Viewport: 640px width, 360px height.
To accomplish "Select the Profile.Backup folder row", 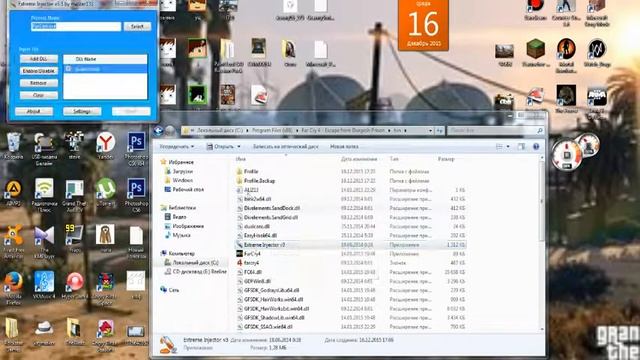I will click(x=350, y=181).
